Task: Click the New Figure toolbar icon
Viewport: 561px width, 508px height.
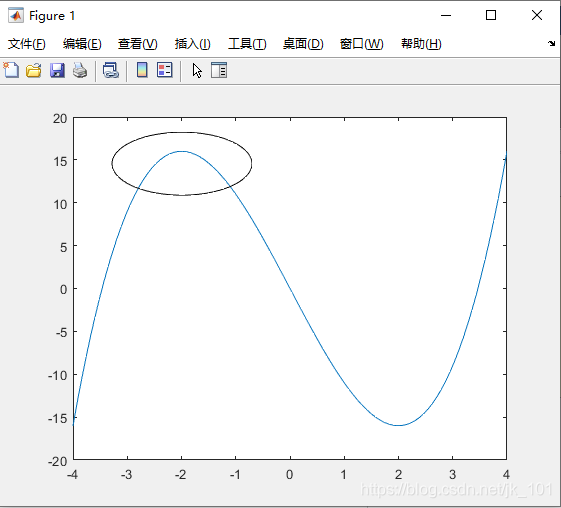Action: point(11,70)
